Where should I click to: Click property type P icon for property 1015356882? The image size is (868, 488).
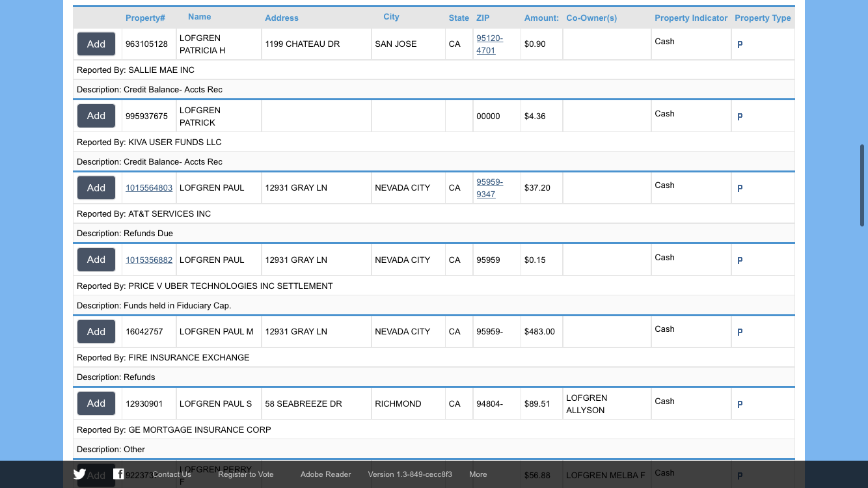coord(740,261)
